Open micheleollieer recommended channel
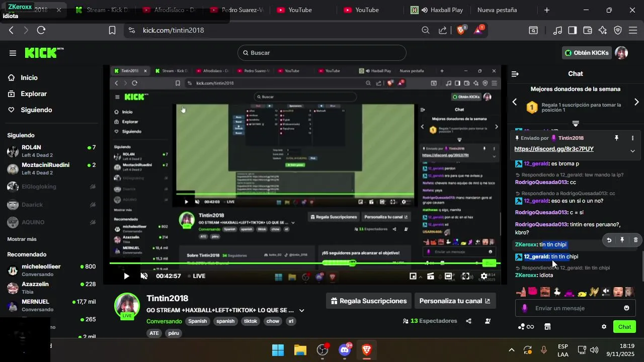This screenshot has width=644, height=362. pos(50,270)
